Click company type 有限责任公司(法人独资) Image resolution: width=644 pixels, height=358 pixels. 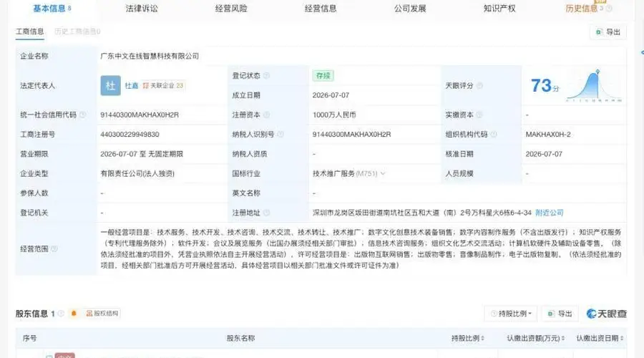tap(137, 173)
